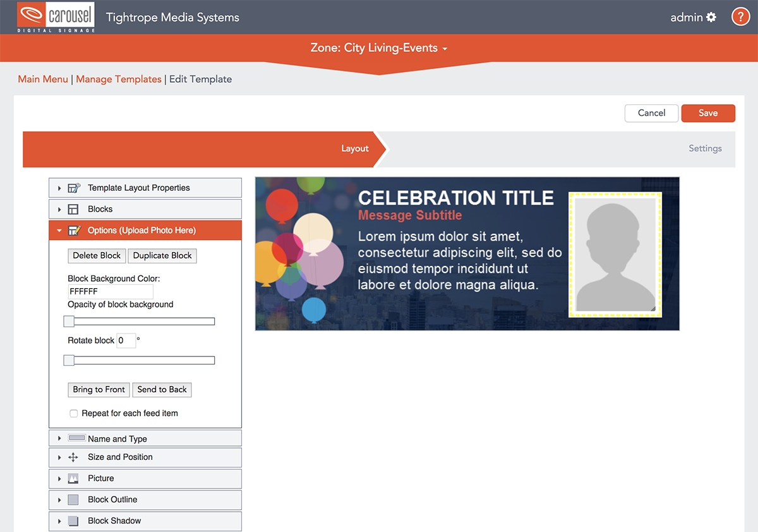Screen dimensions: 758x532
Task: Collapse the Options (Upload Photo Here) section
Action: point(59,231)
